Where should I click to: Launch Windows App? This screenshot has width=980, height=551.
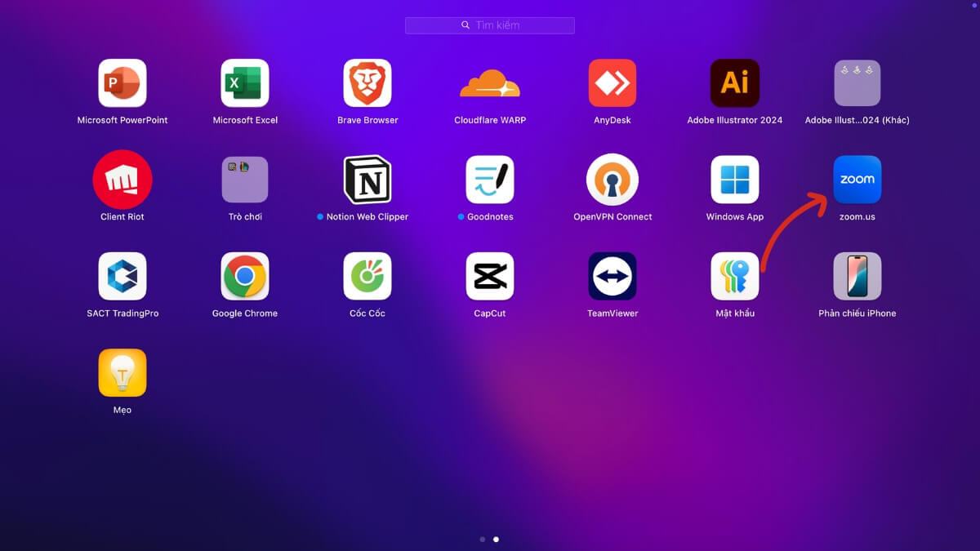pos(735,180)
